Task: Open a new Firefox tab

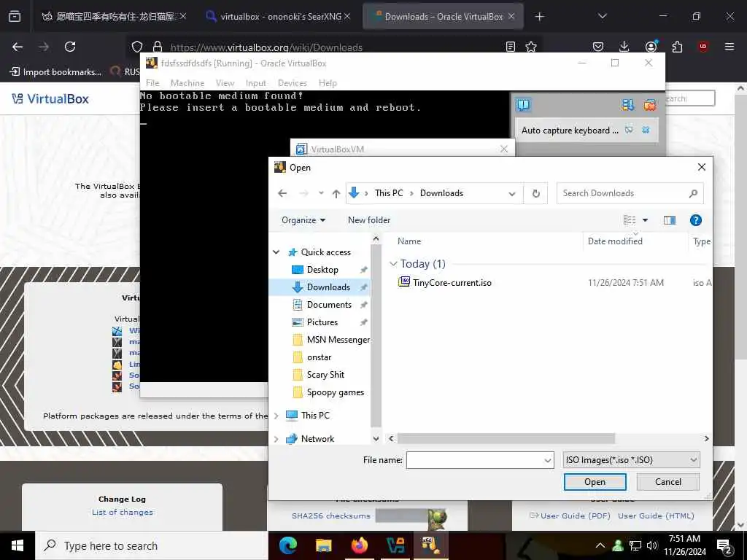Action: point(539,17)
